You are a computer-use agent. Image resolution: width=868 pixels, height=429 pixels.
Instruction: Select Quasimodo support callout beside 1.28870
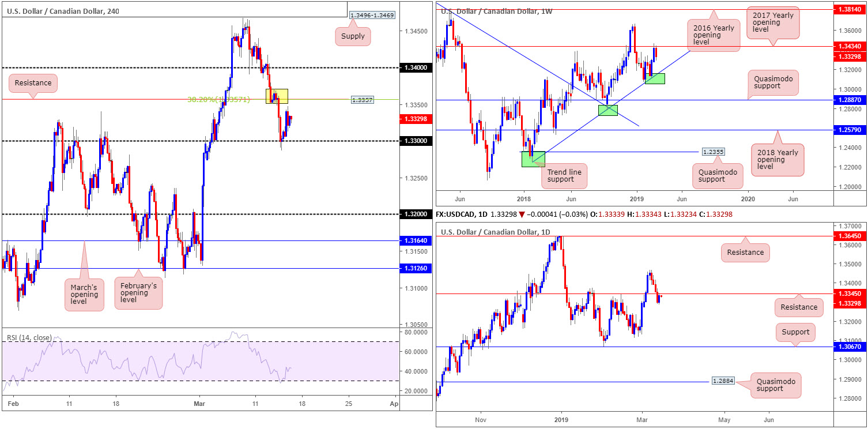point(774,82)
